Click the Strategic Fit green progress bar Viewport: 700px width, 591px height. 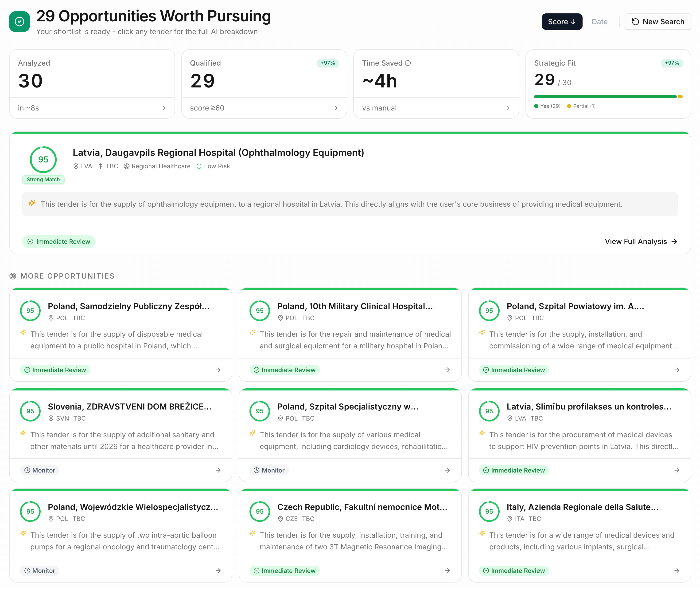click(605, 97)
